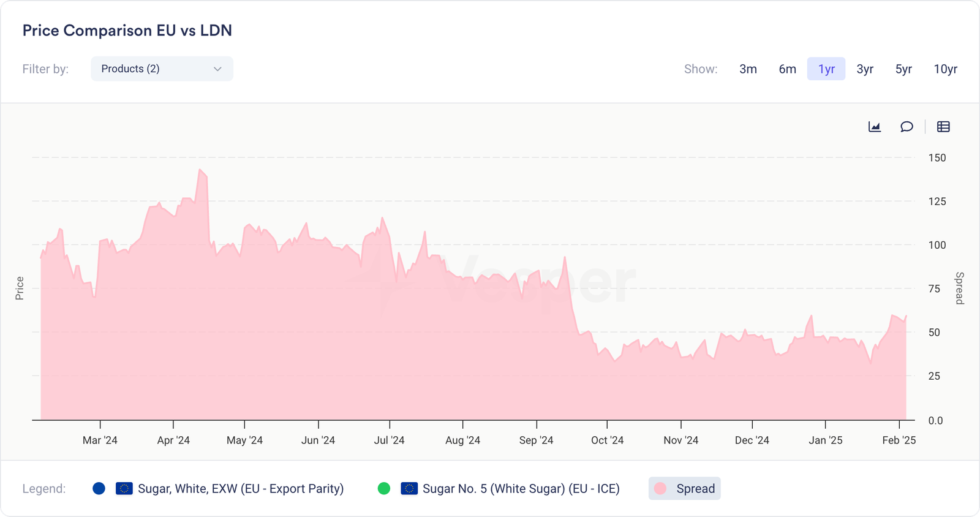
Task: Click the EU flag beside Sugar No. 5
Action: pyautogui.click(x=409, y=488)
